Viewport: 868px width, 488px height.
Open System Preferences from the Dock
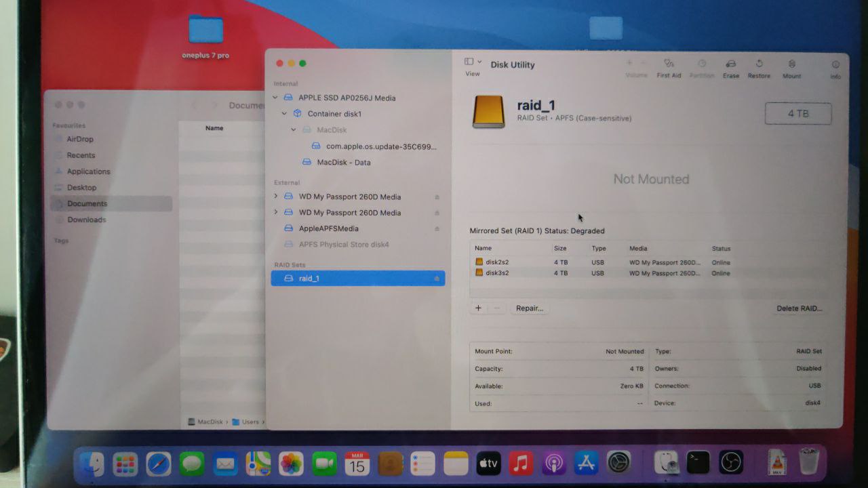pos(618,463)
